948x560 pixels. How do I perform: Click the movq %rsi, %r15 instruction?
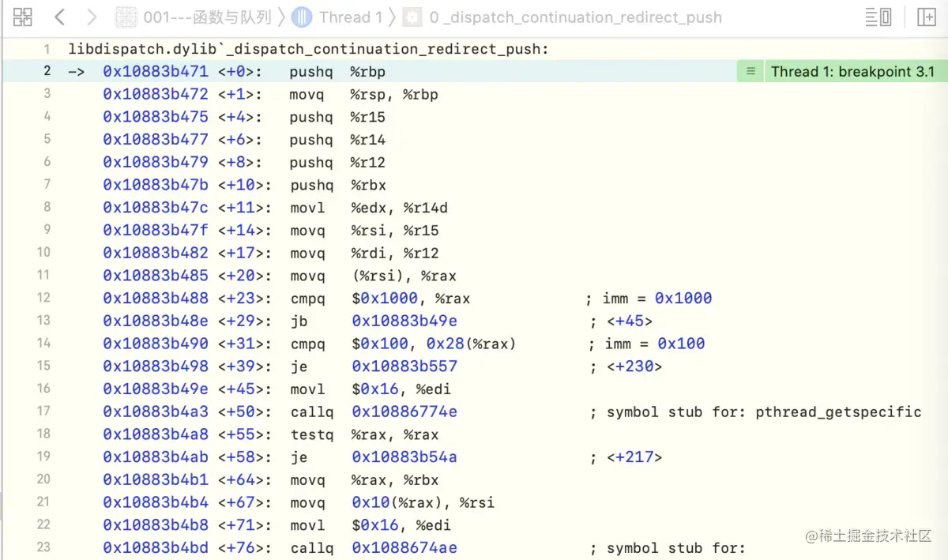[x=363, y=231]
